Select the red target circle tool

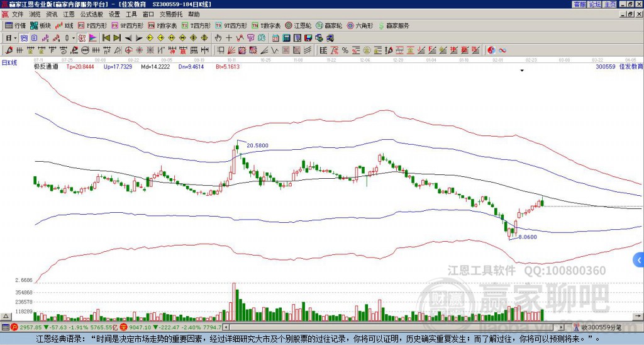(x=128, y=50)
